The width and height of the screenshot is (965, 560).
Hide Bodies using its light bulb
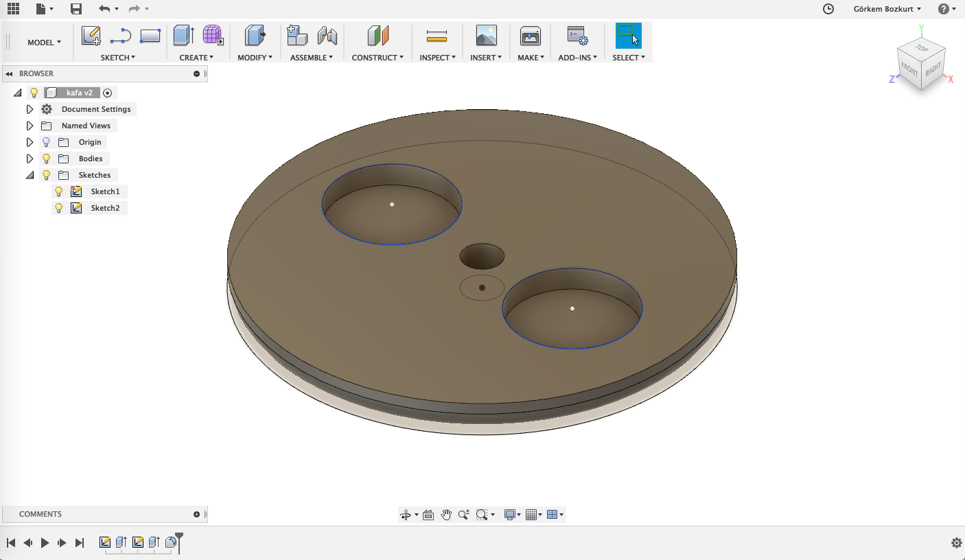pyautogui.click(x=47, y=159)
